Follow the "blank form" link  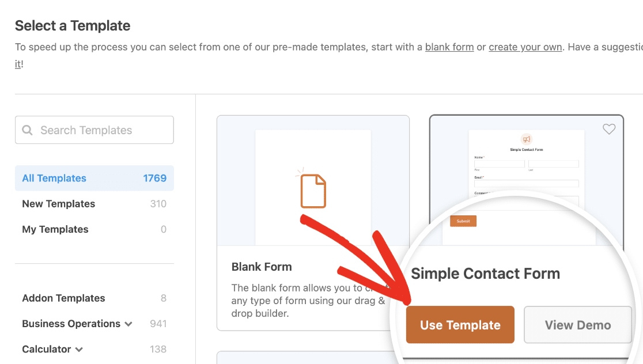click(x=449, y=47)
